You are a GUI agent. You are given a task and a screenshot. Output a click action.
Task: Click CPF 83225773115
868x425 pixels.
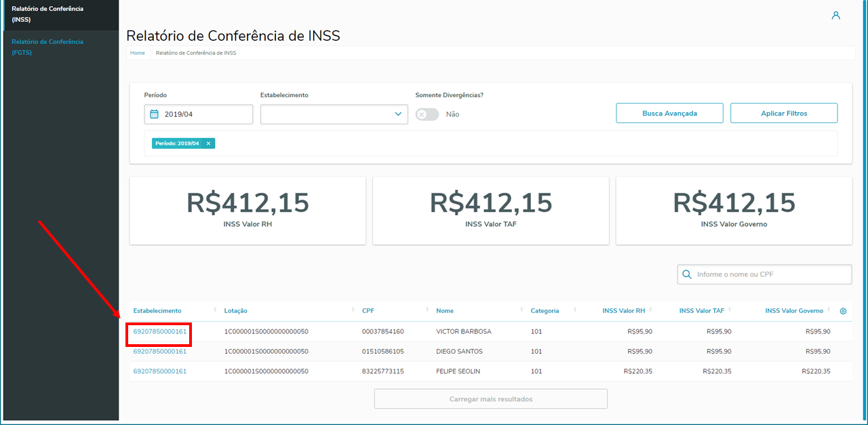(x=383, y=371)
